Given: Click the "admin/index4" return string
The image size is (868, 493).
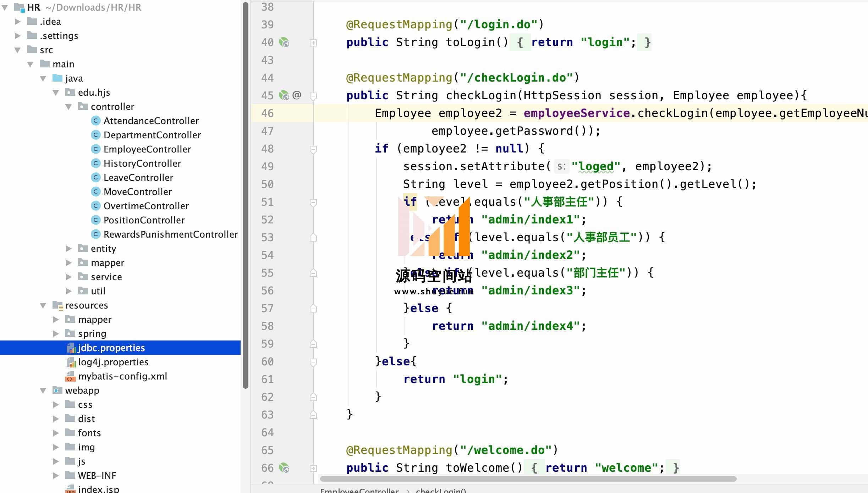Looking at the screenshot, I should point(531,326).
